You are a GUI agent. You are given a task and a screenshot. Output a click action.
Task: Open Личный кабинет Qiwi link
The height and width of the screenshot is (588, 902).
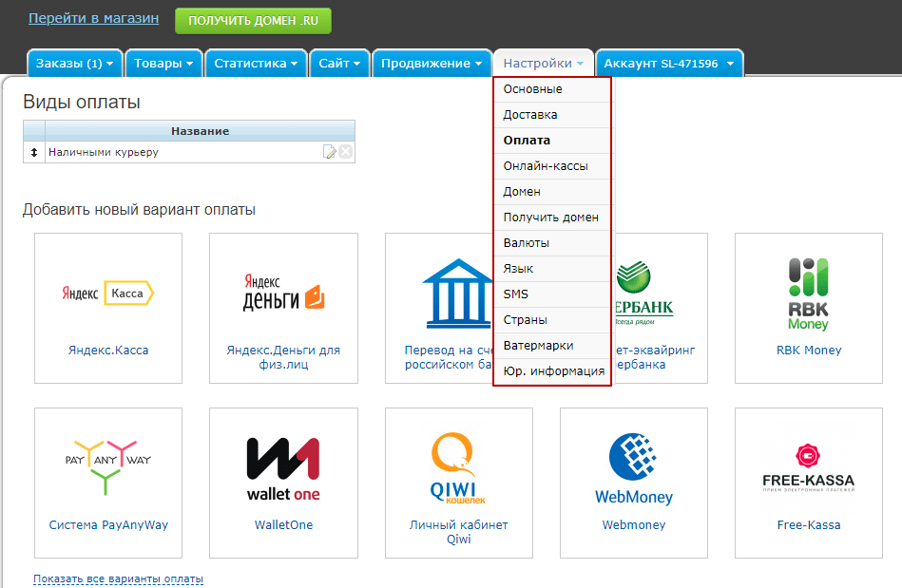(x=458, y=532)
